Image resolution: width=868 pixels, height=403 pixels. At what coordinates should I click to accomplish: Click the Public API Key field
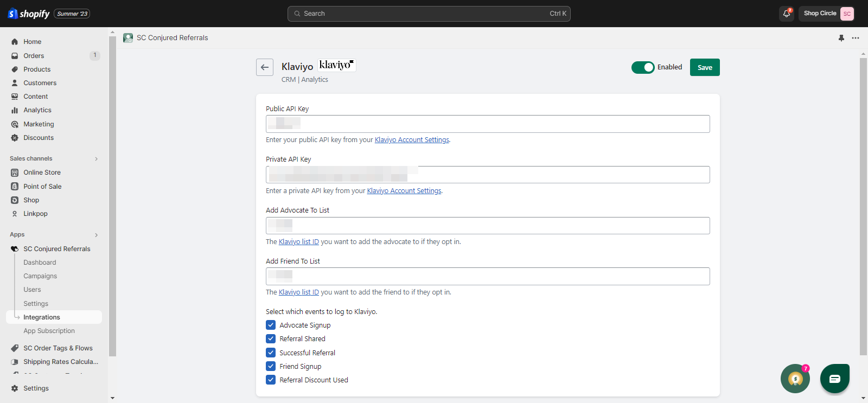coord(488,124)
